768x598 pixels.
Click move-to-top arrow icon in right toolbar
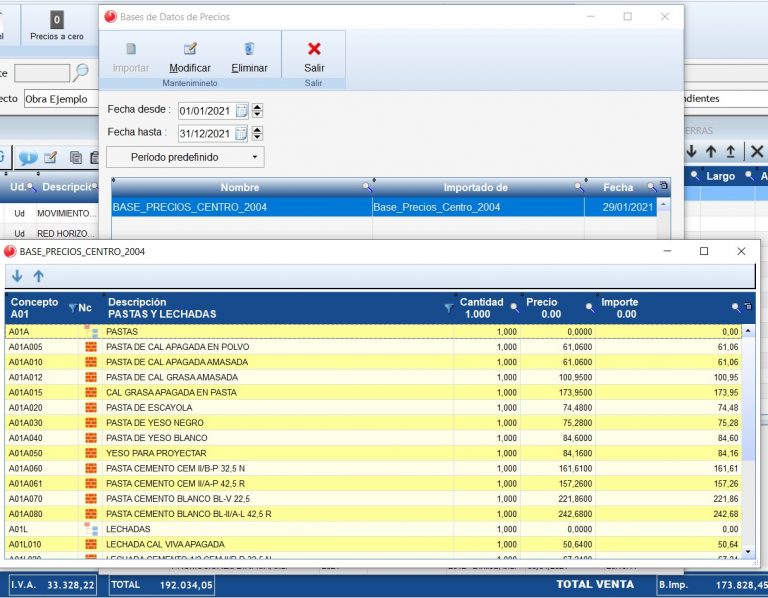(x=730, y=151)
